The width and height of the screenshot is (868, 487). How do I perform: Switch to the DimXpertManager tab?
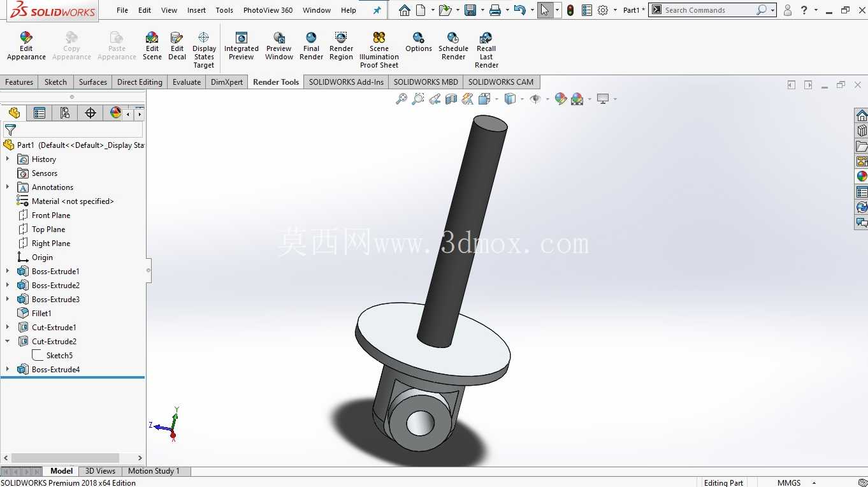[x=90, y=113]
